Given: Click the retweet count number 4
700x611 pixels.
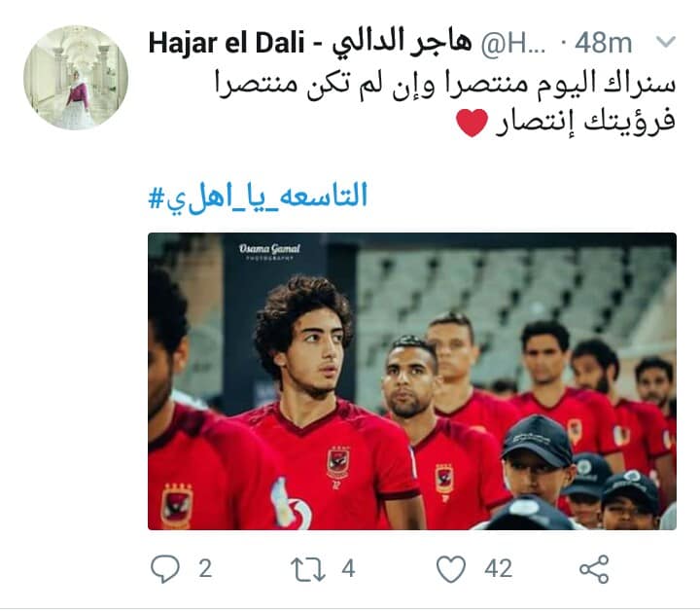Looking at the screenshot, I should 348,569.
